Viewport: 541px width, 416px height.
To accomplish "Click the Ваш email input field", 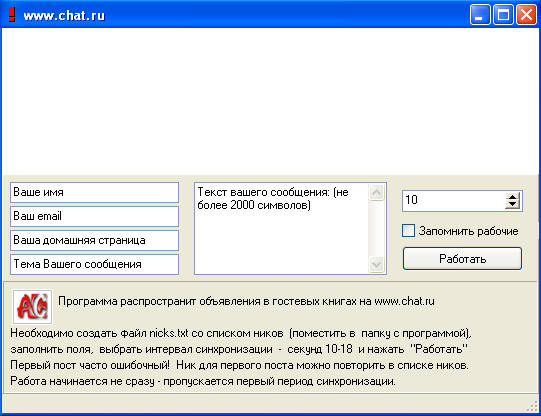I will point(95,216).
